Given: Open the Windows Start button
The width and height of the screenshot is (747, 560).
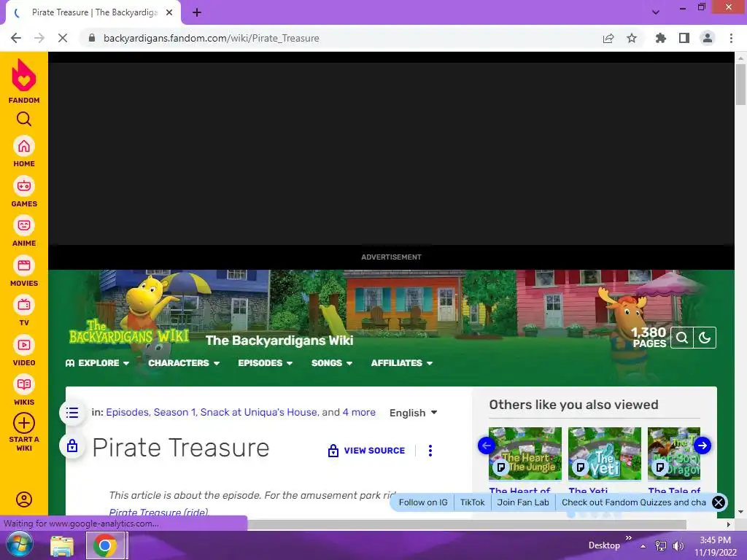Looking at the screenshot, I should point(19,545).
